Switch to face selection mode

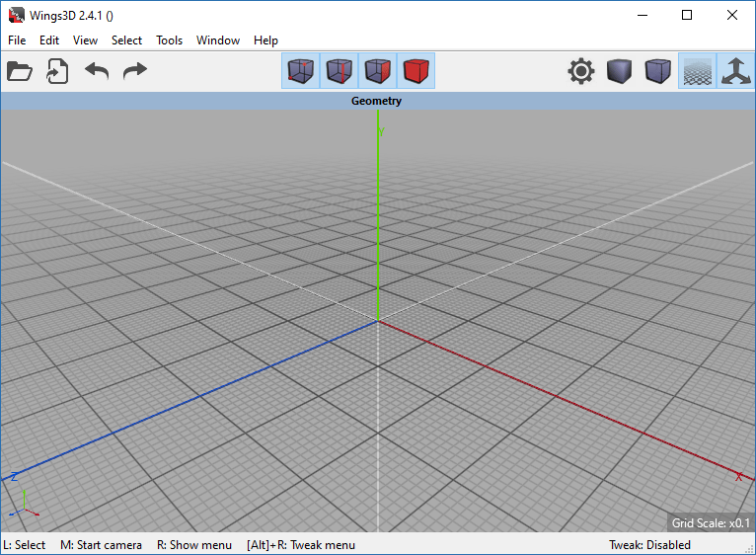tap(378, 71)
